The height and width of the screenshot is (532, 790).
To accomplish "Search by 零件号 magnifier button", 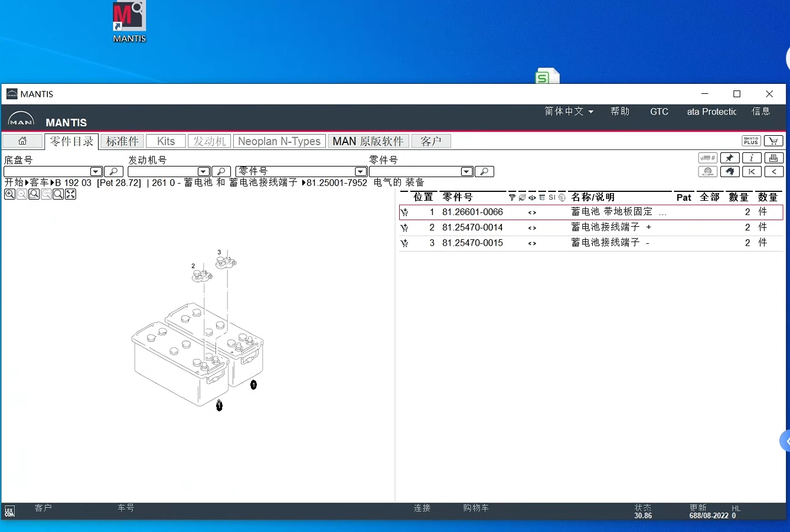I will click(x=484, y=171).
